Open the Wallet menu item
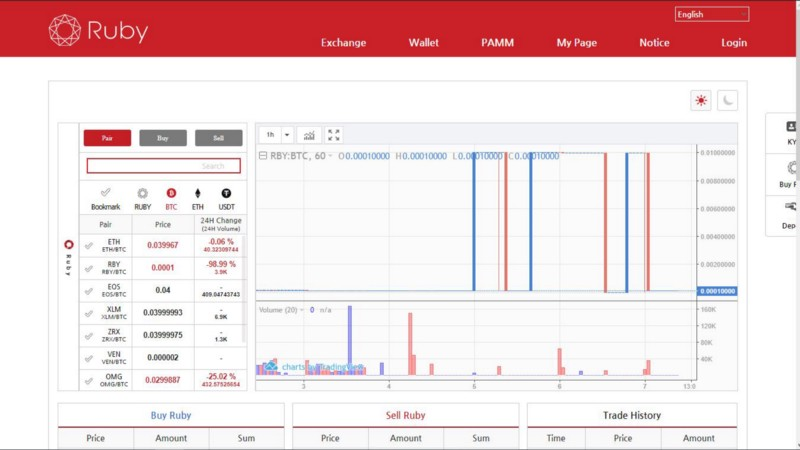Viewport: 800px width, 450px height. pos(423,43)
